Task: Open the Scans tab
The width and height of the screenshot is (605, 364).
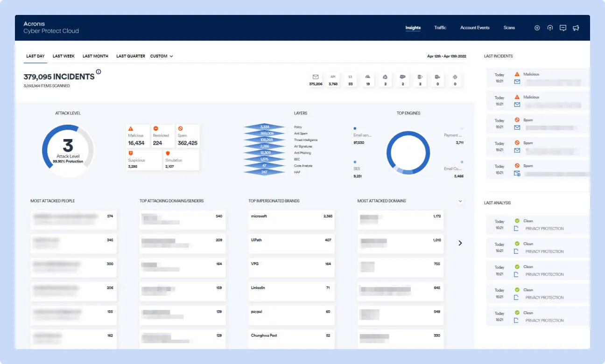Action: [x=509, y=28]
